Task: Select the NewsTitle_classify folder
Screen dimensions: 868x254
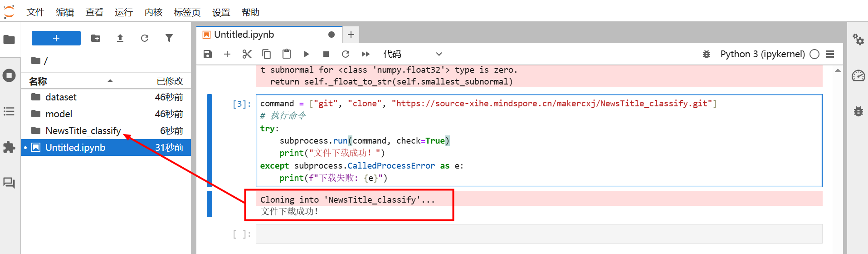Action: pyautogui.click(x=106, y=131)
